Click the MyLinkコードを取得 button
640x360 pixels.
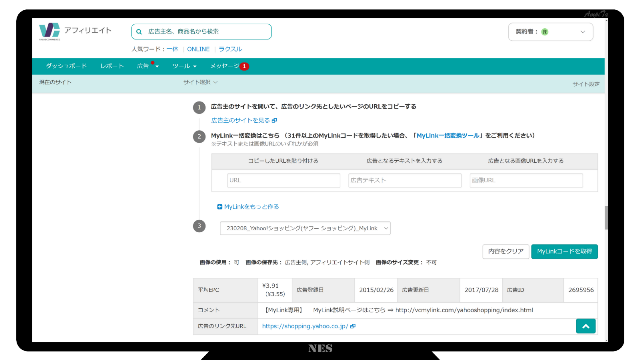564,251
